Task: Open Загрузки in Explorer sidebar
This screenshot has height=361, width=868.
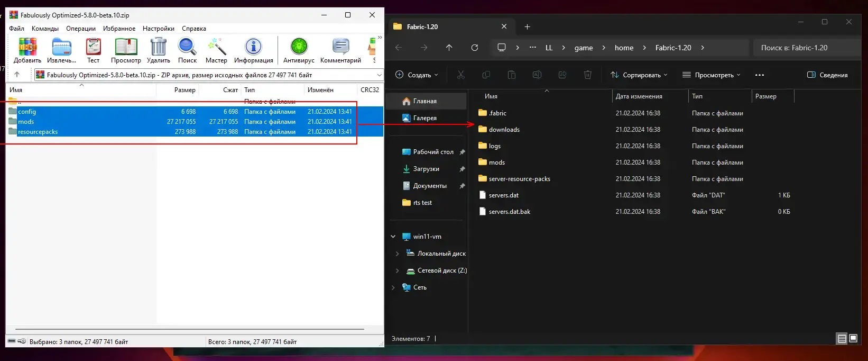Action: coord(427,169)
